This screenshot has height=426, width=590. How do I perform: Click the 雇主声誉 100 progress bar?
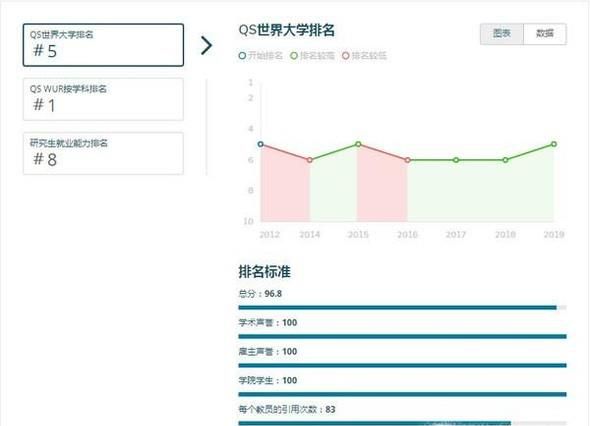pos(403,365)
